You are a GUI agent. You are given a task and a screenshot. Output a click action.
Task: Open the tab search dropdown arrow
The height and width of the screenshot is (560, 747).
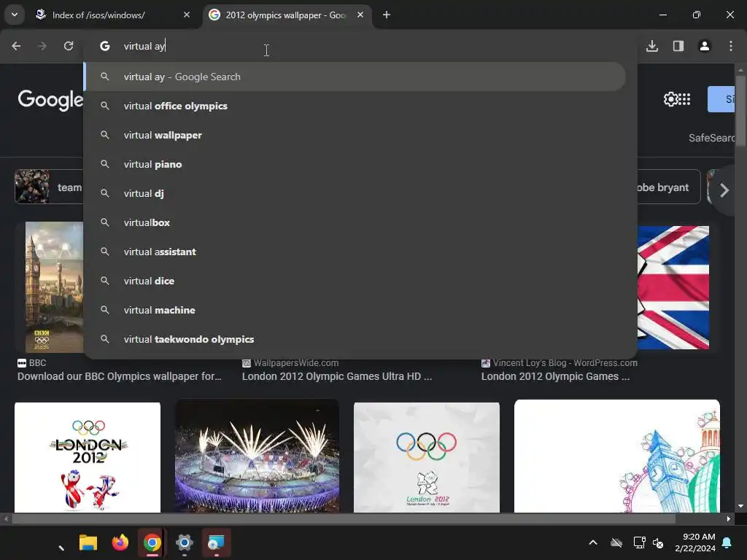click(15, 15)
